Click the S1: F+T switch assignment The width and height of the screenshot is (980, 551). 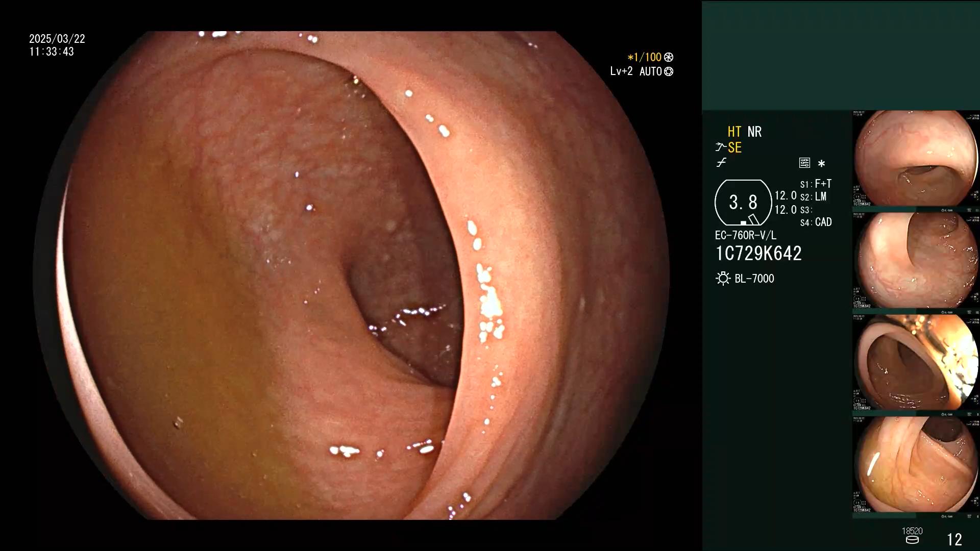coord(816,184)
